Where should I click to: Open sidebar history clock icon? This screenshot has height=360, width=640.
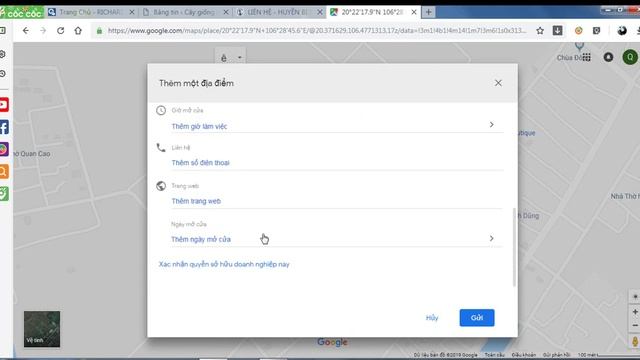3,74
